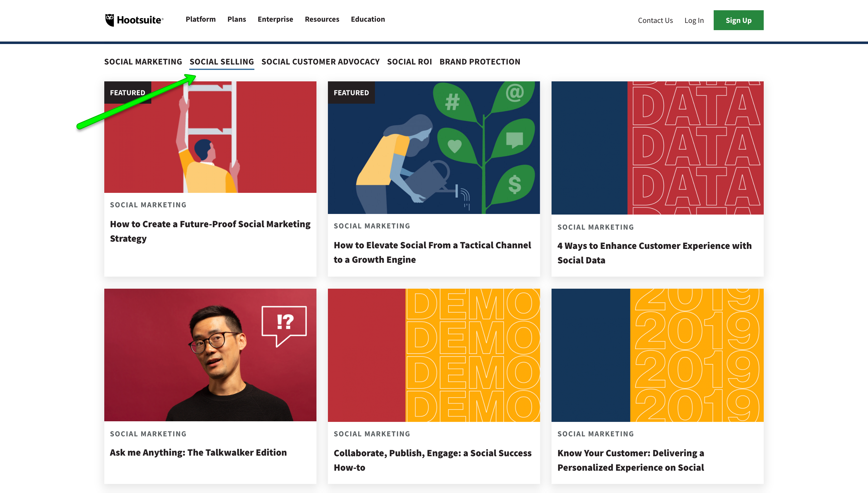Open the Platform menu
868x493 pixels.
click(200, 19)
